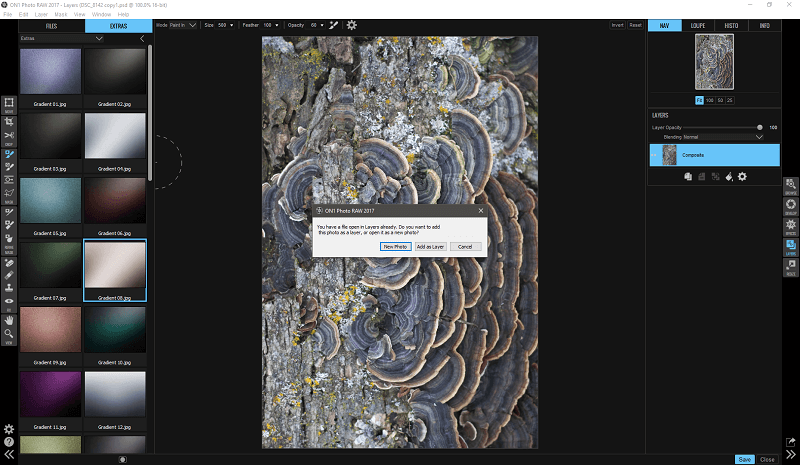The height and width of the screenshot is (465, 800).
Task: Click New Photo in dialog
Action: [395, 247]
